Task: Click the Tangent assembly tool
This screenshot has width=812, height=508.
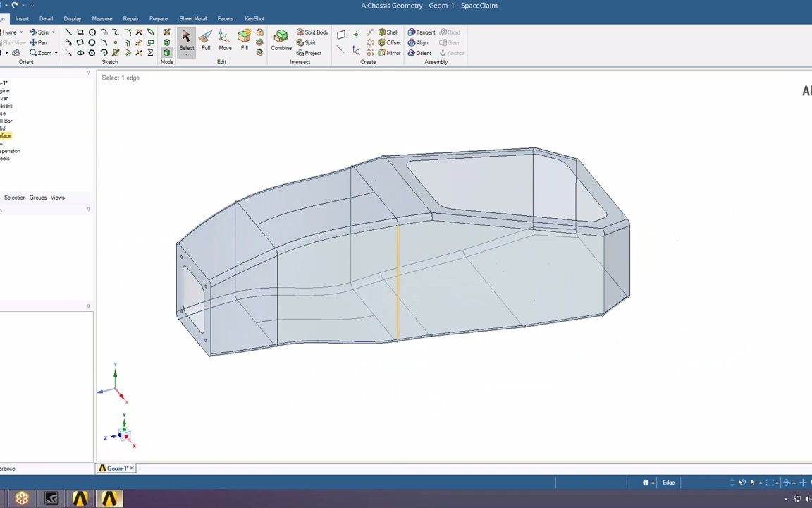Action: click(422, 32)
